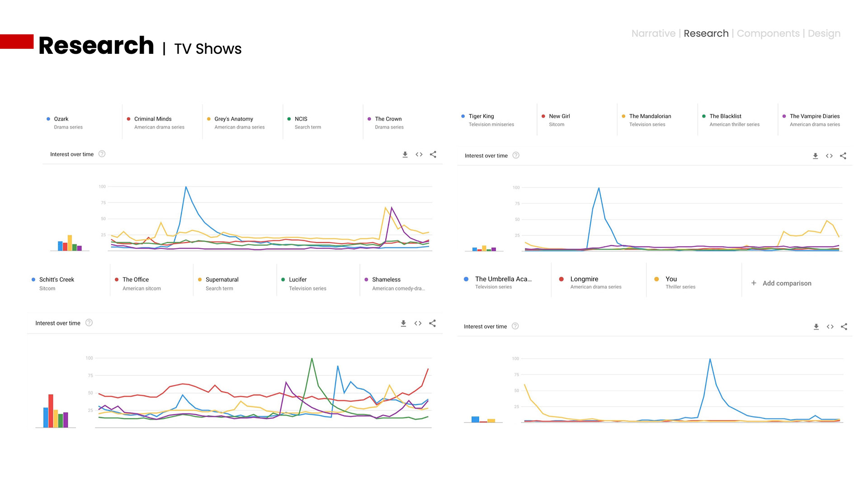Select The Mandalorian search term

point(646,120)
